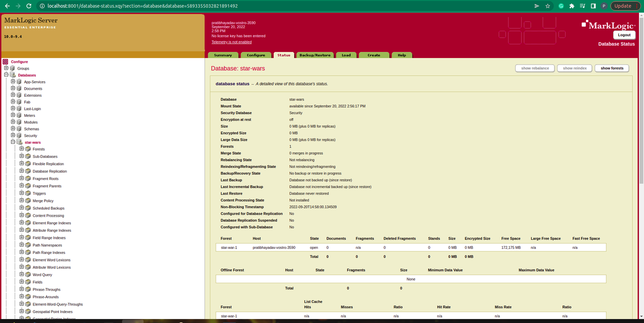Click the Merge Policy folder icon

(28, 201)
